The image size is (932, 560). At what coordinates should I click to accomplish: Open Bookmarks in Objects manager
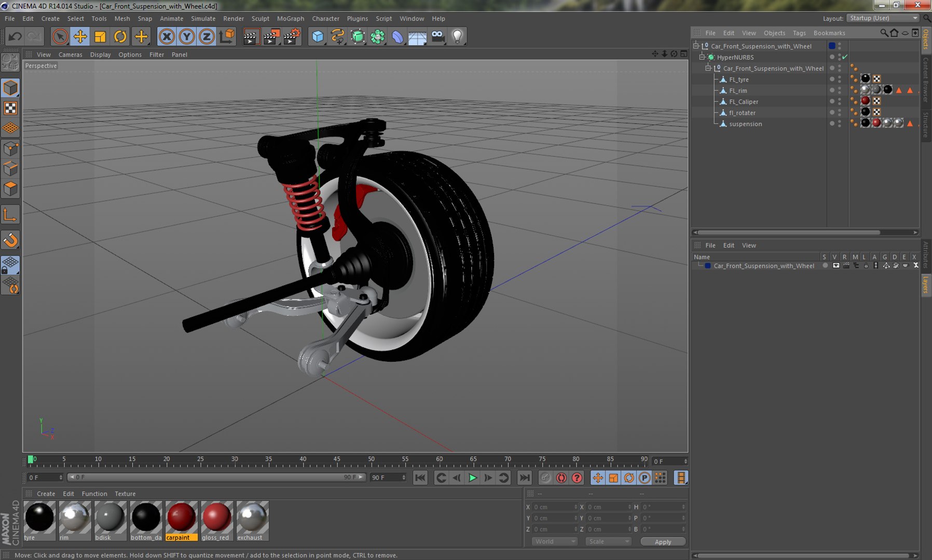point(829,33)
